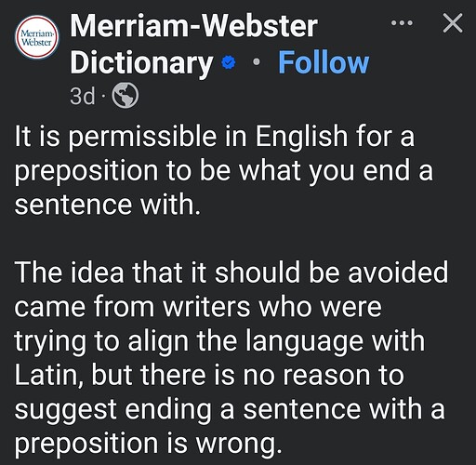Click the globe public audience icon
476x465 pixels.
click(125, 96)
